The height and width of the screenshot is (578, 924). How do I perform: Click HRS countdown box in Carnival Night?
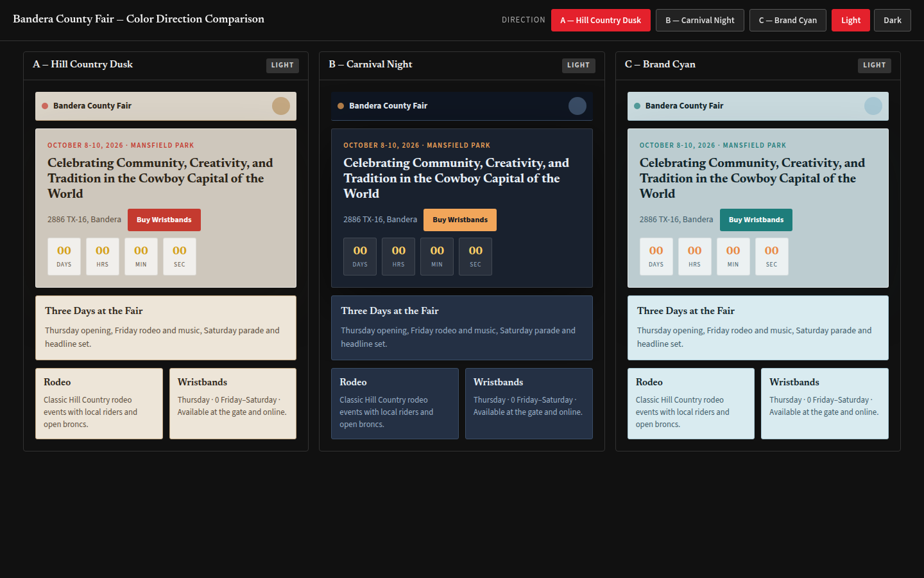[x=398, y=257]
